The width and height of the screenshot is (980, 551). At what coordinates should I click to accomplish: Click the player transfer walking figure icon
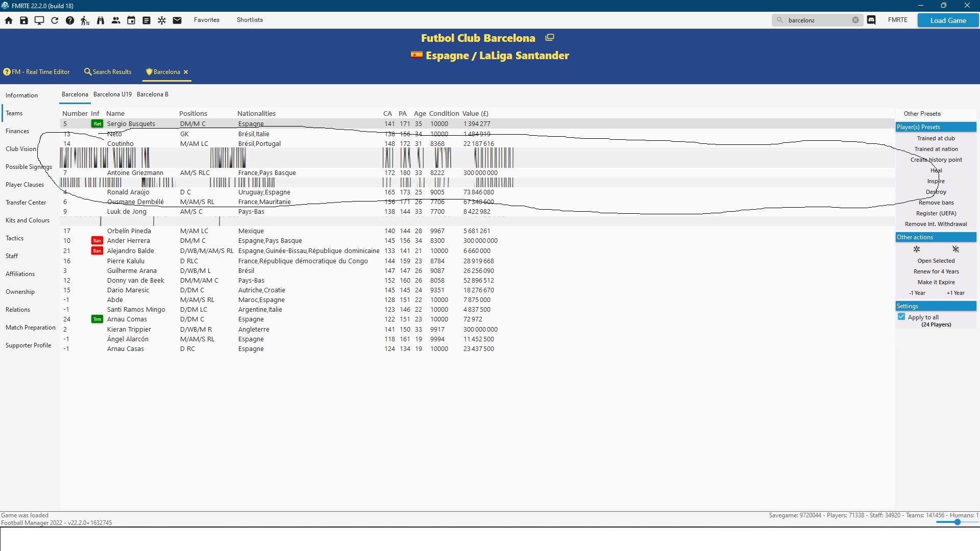click(85, 20)
